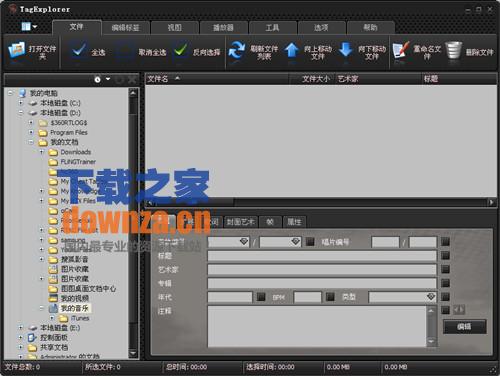Open the 编辑标签 ribbon tab

point(125,28)
